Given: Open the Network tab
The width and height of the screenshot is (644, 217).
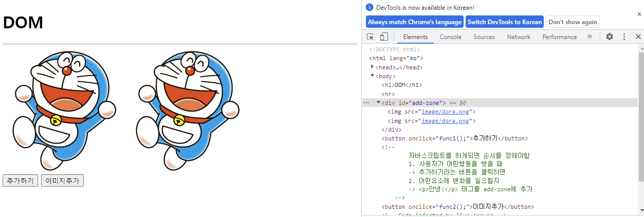Looking at the screenshot, I should pos(519,37).
